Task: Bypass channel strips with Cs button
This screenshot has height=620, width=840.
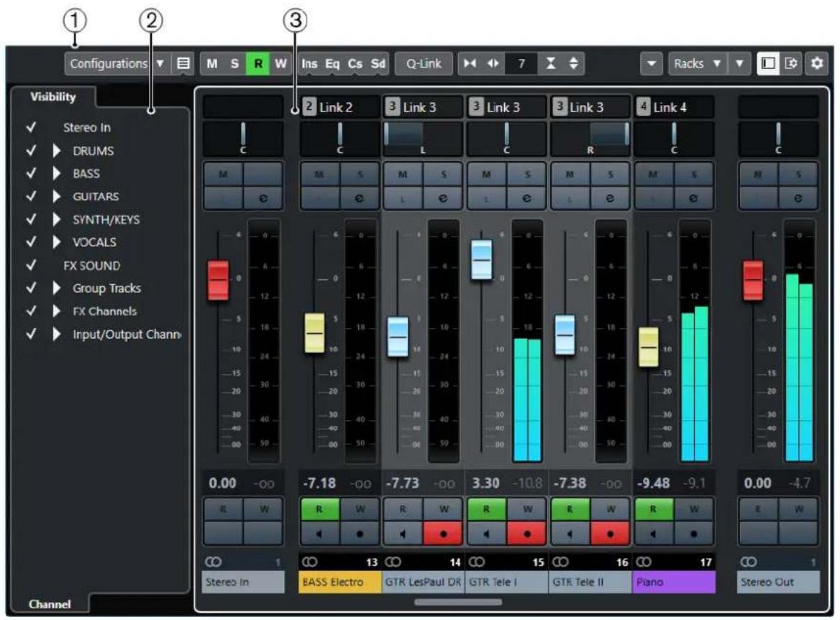Action: (355, 64)
